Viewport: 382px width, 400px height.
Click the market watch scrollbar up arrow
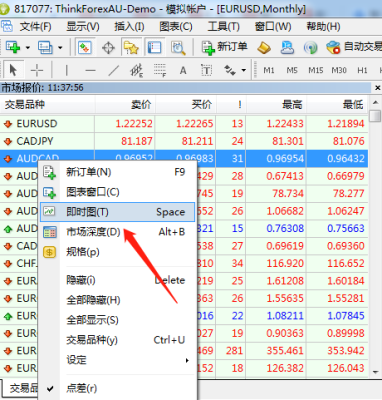click(375, 102)
